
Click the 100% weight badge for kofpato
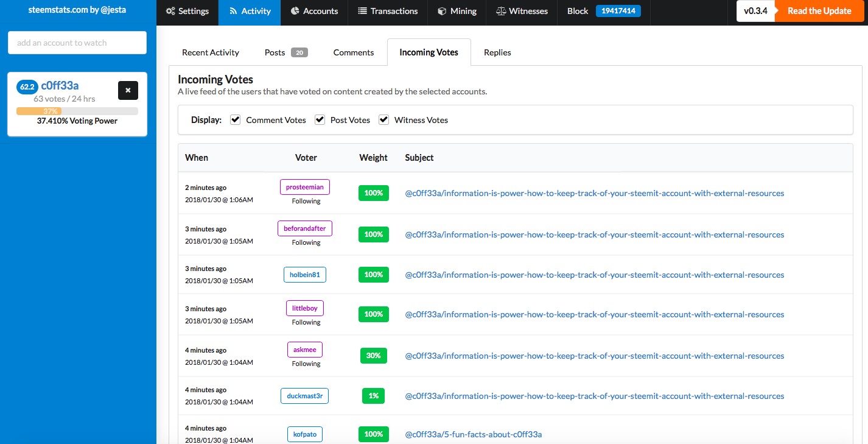(374, 434)
